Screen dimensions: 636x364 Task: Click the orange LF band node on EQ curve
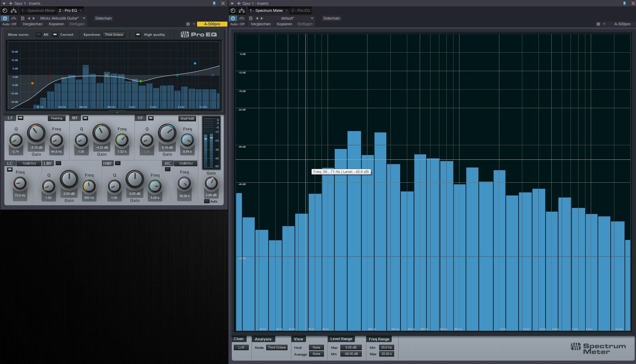32,83
